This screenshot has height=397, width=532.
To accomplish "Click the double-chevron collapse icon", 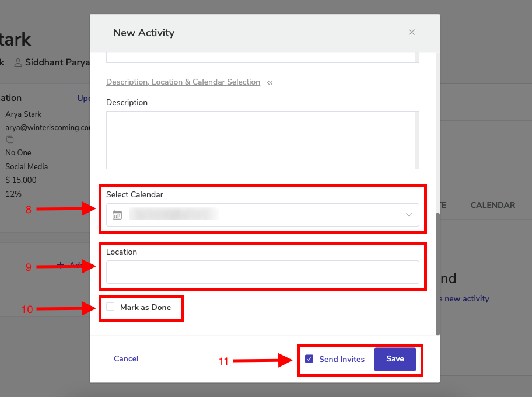I will tap(270, 83).
